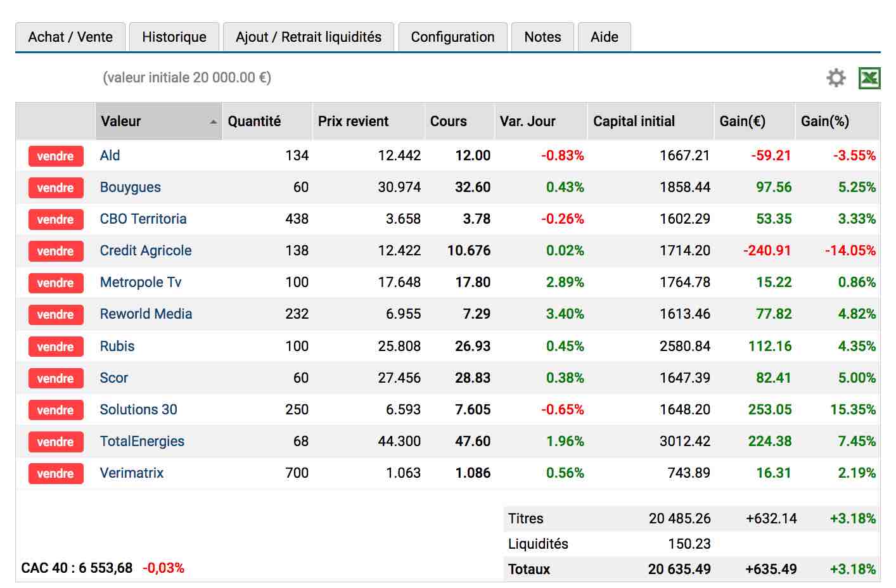
Task: Select the Totaux amount 20 635.49
Action: [x=679, y=569]
